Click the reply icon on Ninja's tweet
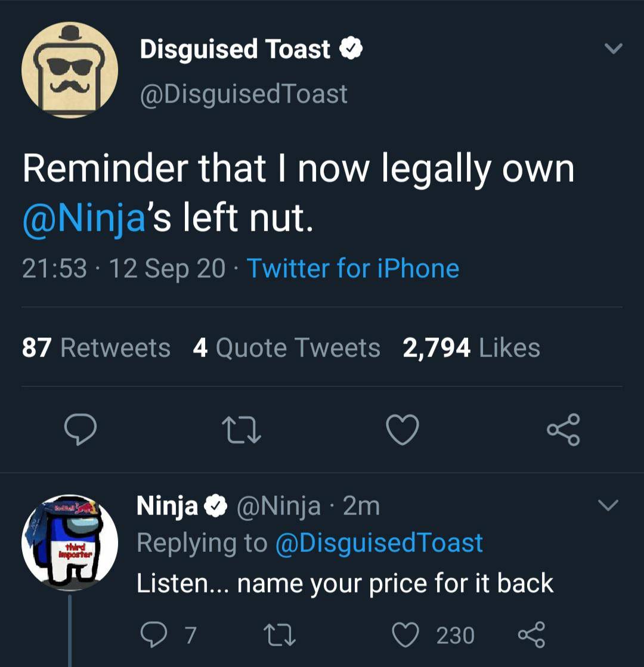644x667 pixels. click(155, 636)
